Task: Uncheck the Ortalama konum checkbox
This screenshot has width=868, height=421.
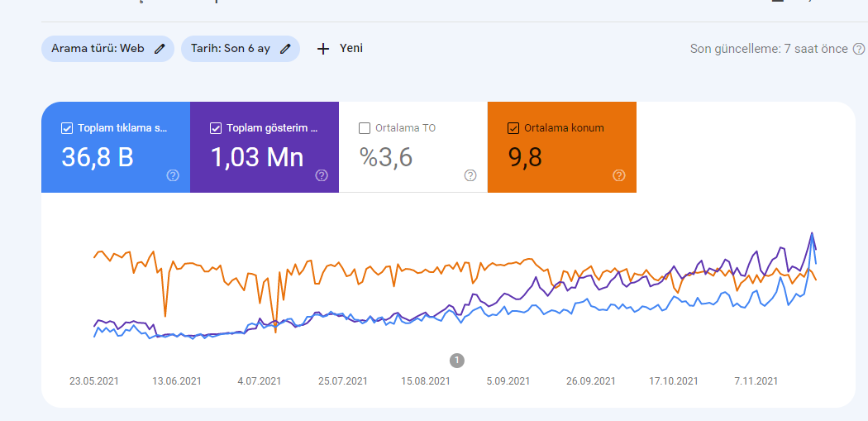Action: [513, 128]
